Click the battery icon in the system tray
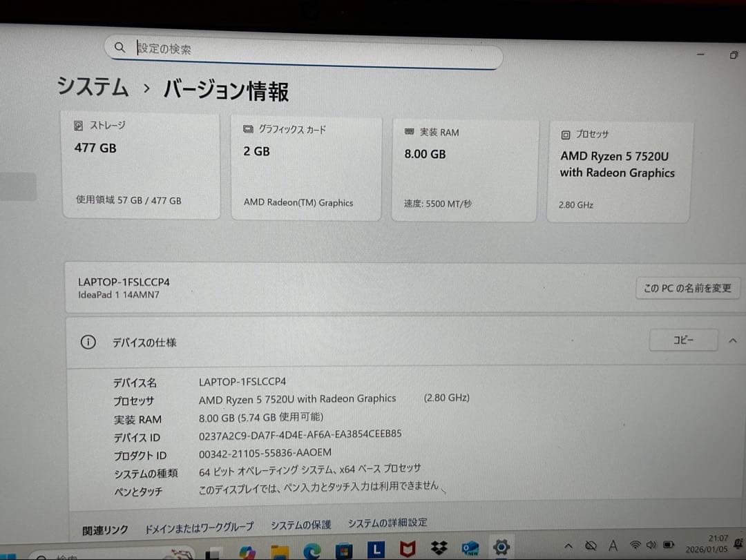 [669, 545]
